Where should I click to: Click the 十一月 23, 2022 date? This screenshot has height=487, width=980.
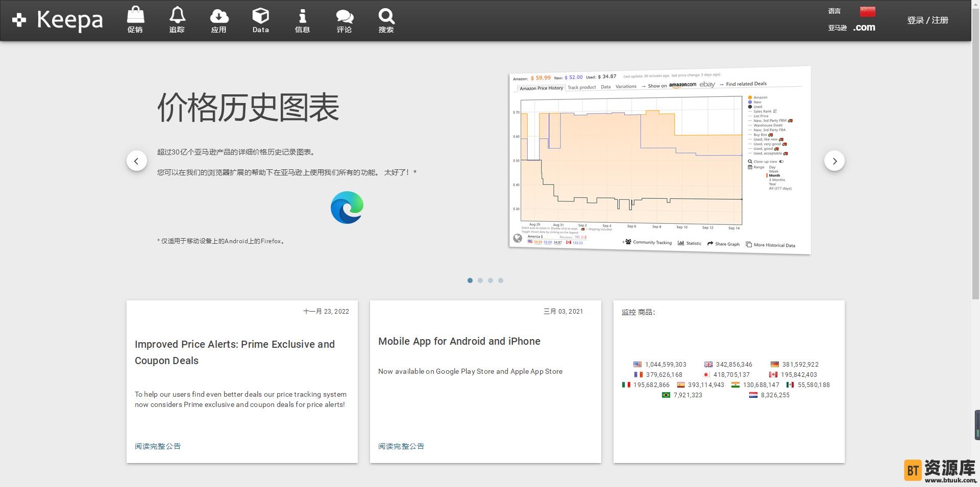coord(326,312)
